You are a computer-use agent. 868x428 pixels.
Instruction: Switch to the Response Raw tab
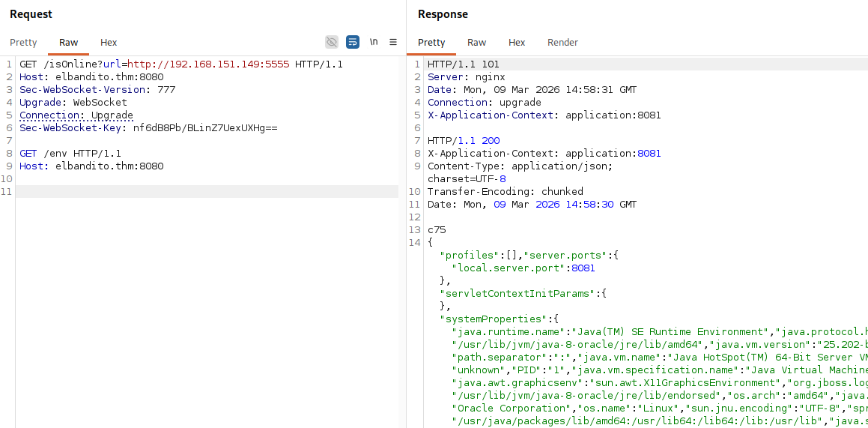[476, 43]
